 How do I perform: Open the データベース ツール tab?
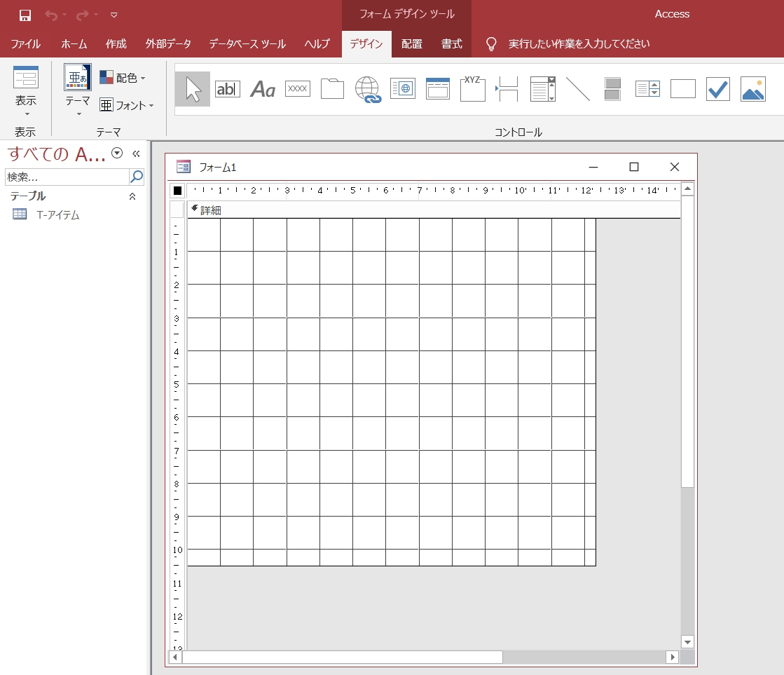click(247, 44)
